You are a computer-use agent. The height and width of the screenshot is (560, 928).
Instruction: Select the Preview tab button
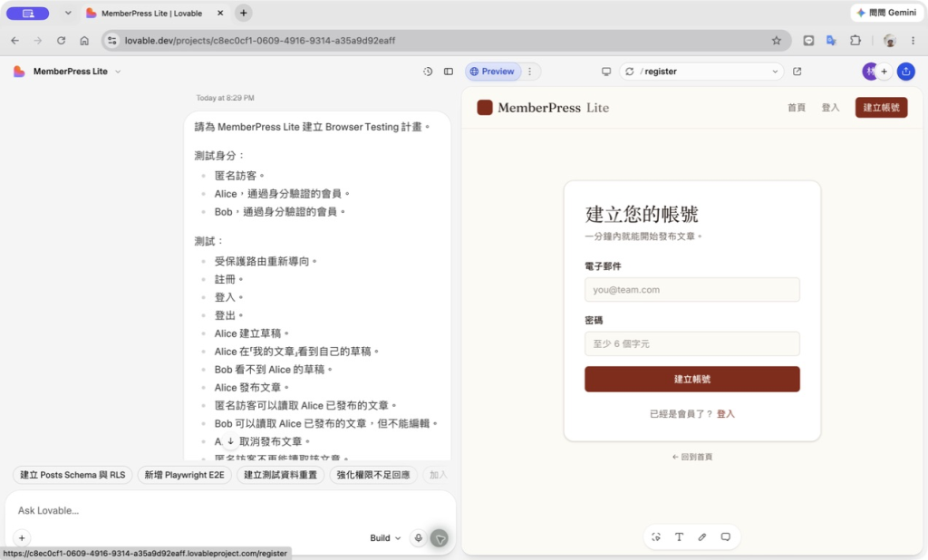point(492,72)
